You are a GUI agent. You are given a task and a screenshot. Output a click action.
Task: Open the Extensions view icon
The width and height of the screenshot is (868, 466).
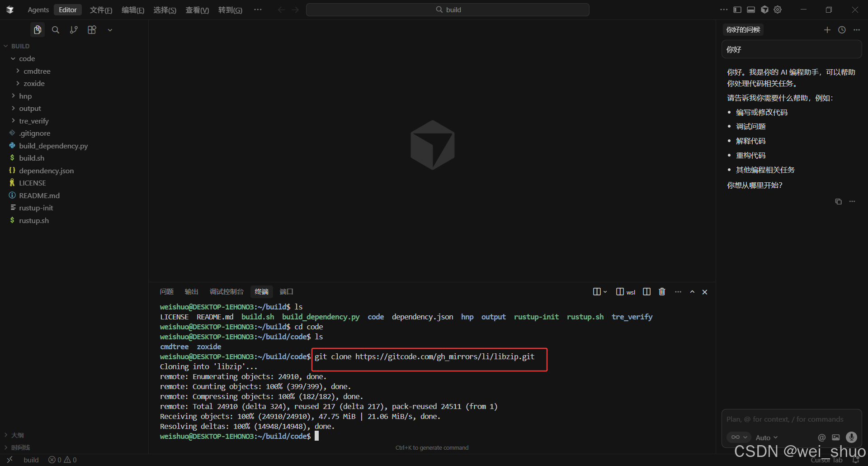(x=92, y=30)
